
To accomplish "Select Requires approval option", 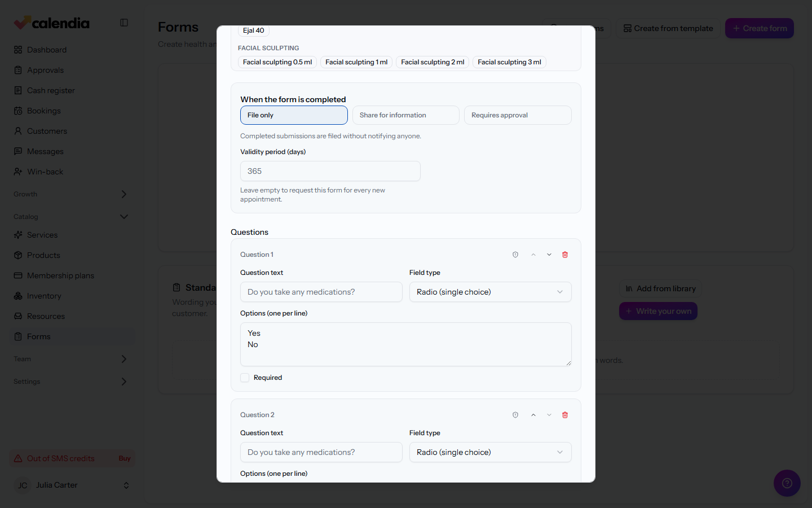I will click(x=518, y=115).
